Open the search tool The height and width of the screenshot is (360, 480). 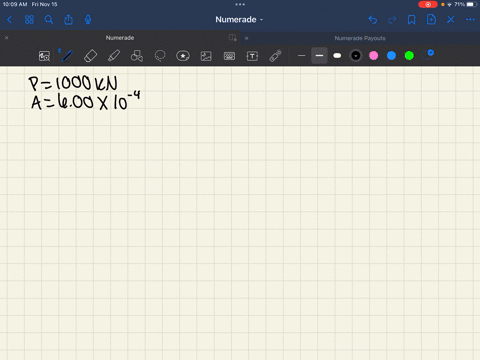tap(49, 20)
